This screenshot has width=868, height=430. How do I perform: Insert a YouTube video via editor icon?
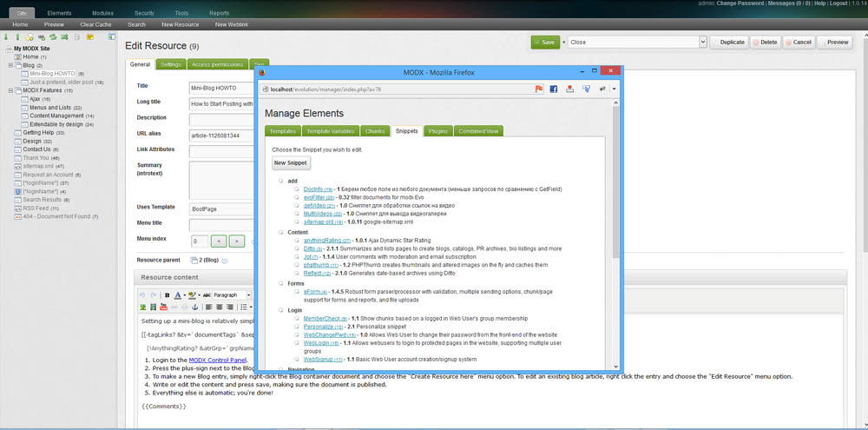tap(163, 307)
